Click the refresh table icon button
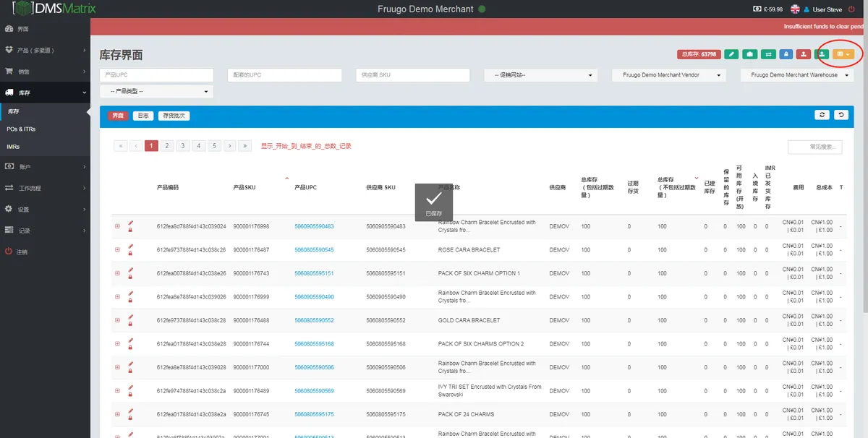This screenshot has width=868, height=438. (x=822, y=115)
